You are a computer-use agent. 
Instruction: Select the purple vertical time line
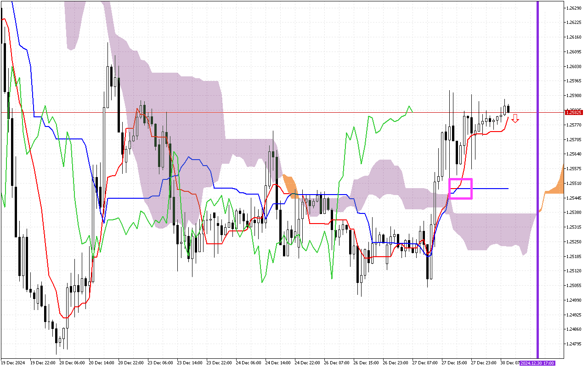point(537,179)
